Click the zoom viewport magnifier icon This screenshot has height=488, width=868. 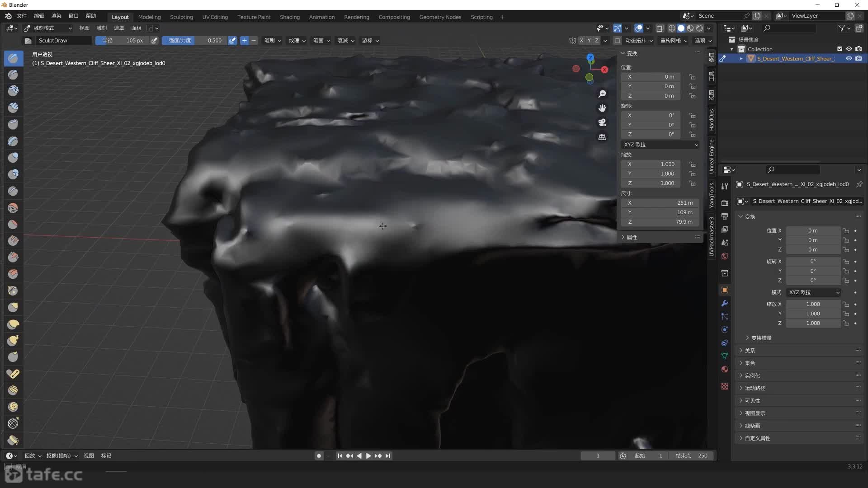click(602, 94)
